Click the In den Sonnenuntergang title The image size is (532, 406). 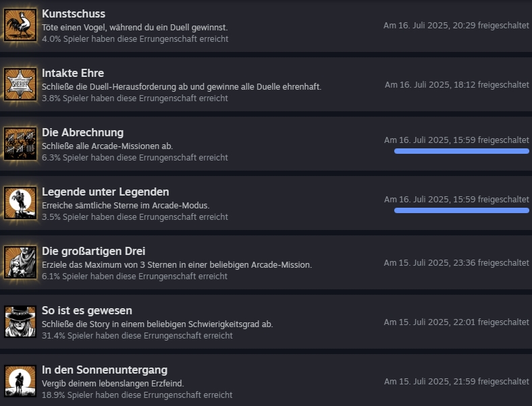click(105, 370)
